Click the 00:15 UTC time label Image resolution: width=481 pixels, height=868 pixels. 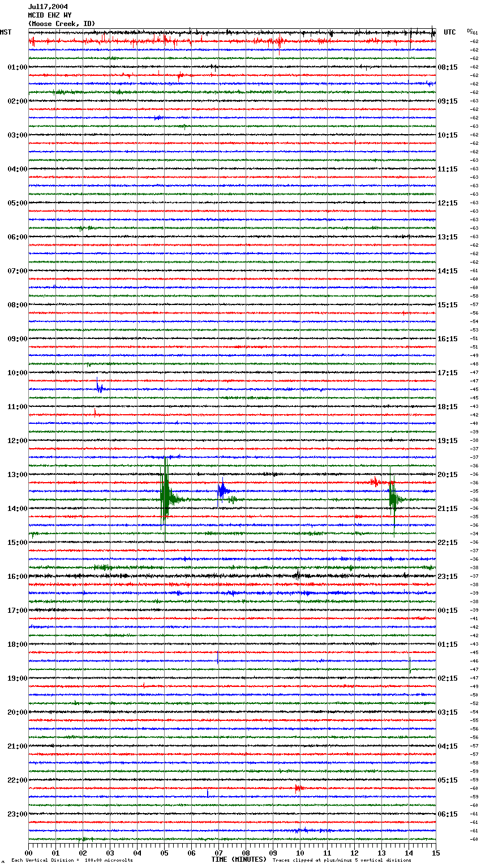(448, 611)
